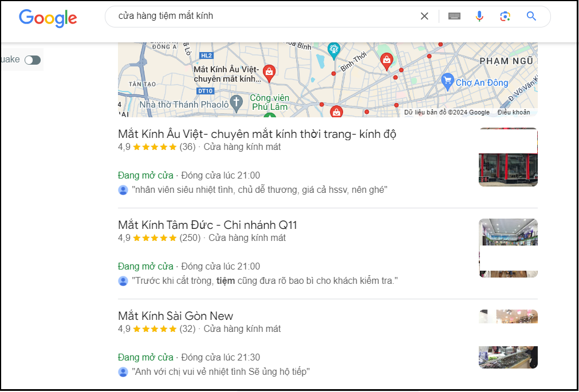Click the HL2 road badge on map
This screenshot has height=392, width=579.
pyautogui.click(x=206, y=56)
